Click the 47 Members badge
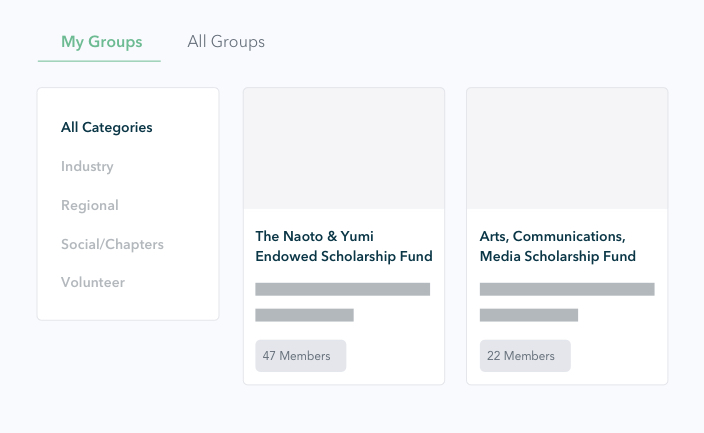 coord(301,356)
